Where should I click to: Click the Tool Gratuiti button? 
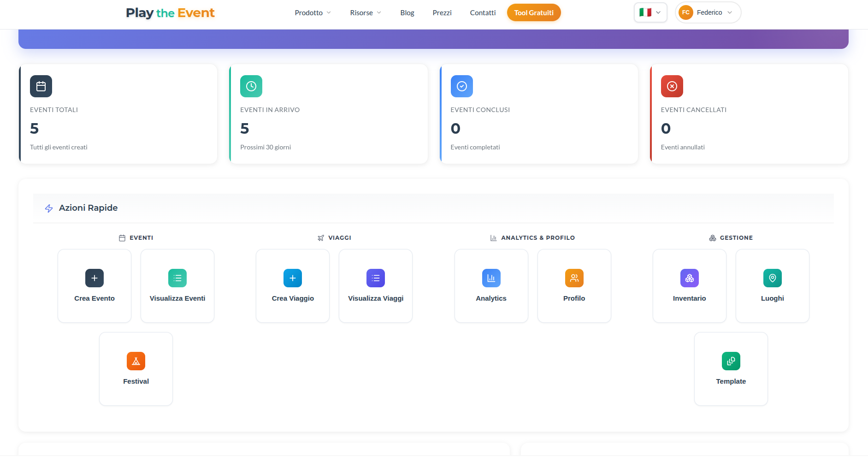pyautogui.click(x=534, y=13)
